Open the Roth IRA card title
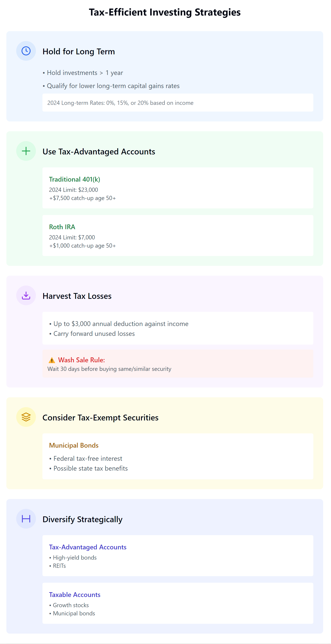The image size is (331, 644). tap(62, 227)
